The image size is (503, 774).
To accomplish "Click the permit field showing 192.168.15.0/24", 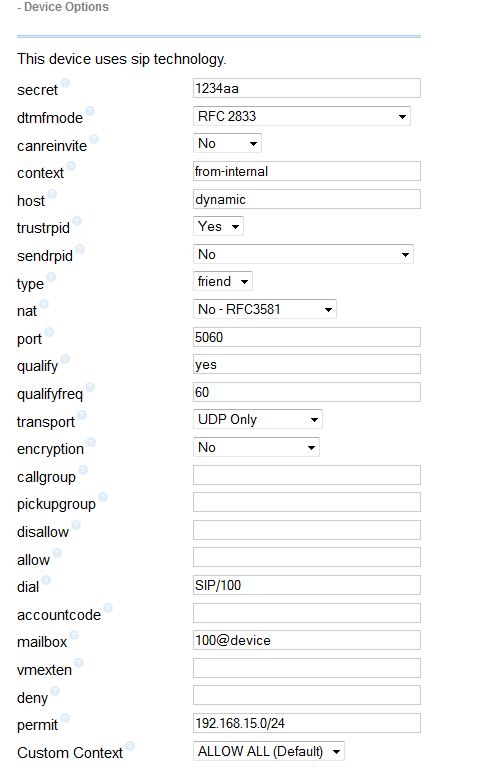I will [307, 723].
